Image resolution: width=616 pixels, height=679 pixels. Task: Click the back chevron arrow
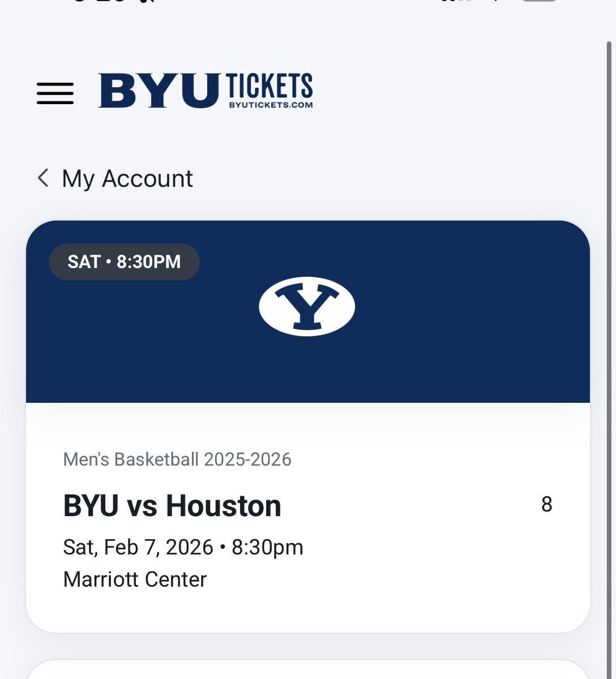[x=43, y=178]
